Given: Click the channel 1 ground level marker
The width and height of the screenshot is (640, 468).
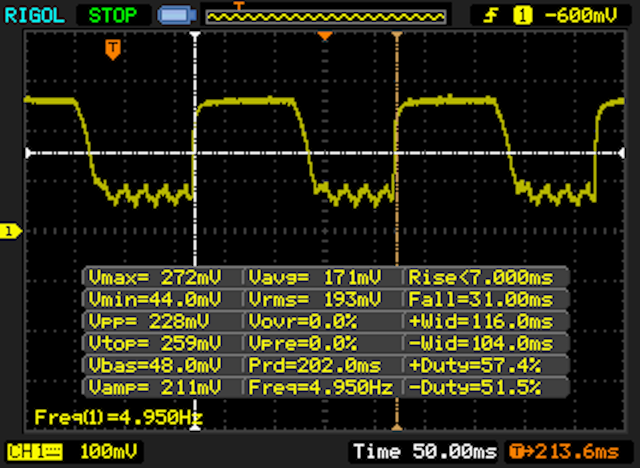Looking at the screenshot, I should point(11,231).
